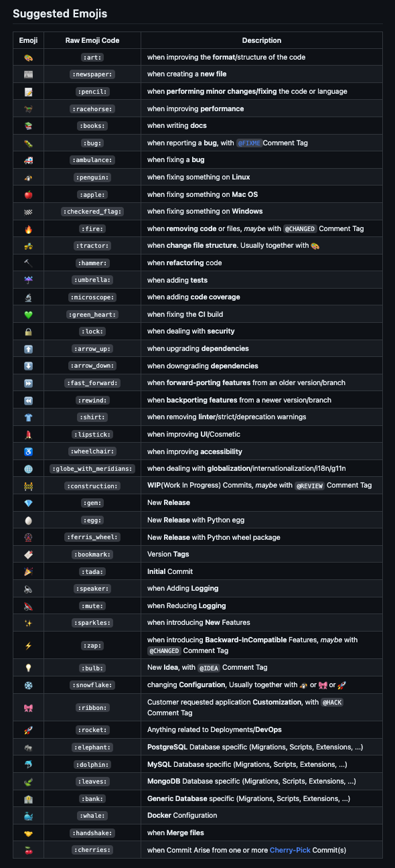Screen dimensions: 395x868
Task: Click the art palette emoji icon
Action: (28, 58)
